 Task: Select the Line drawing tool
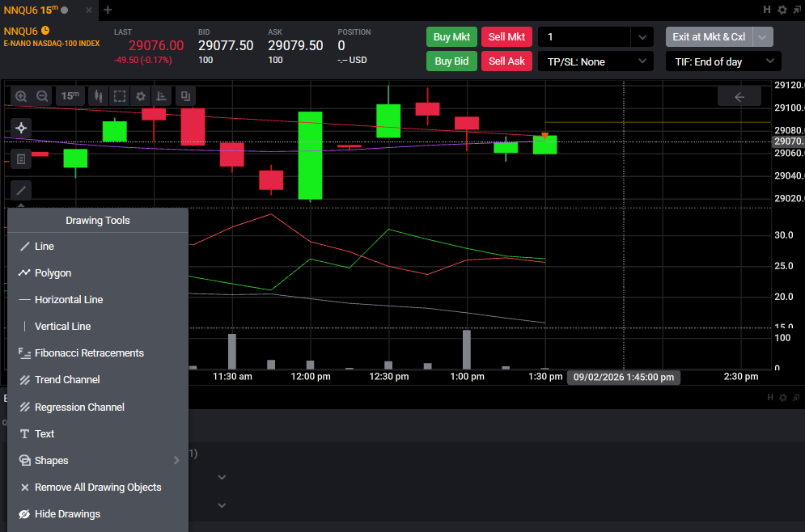pos(98,247)
